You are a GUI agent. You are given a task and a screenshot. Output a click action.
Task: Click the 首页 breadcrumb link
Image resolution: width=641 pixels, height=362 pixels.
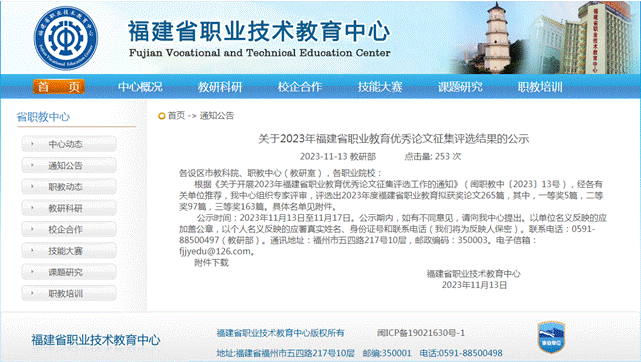pyautogui.click(x=177, y=116)
